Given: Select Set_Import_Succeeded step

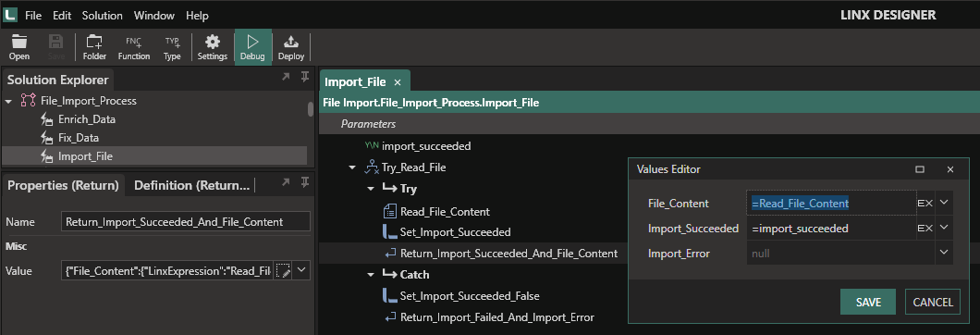Looking at the screenshot, I should (x=456, y=232).
